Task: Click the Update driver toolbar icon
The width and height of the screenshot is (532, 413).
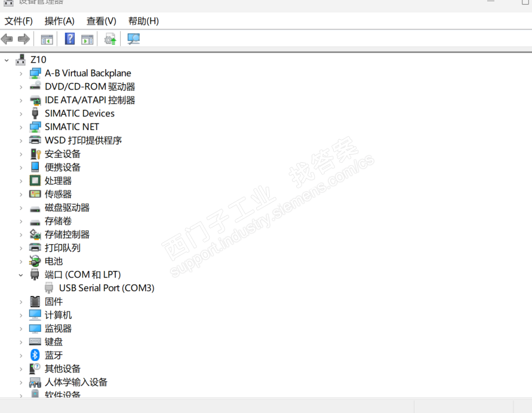Action: click(110, 39)
